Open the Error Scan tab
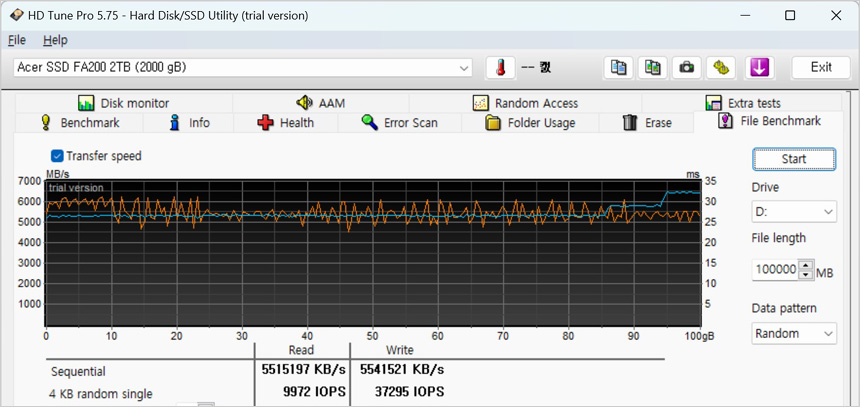The height and width of the screenshot is (407, 860). (x=399, y=123)
